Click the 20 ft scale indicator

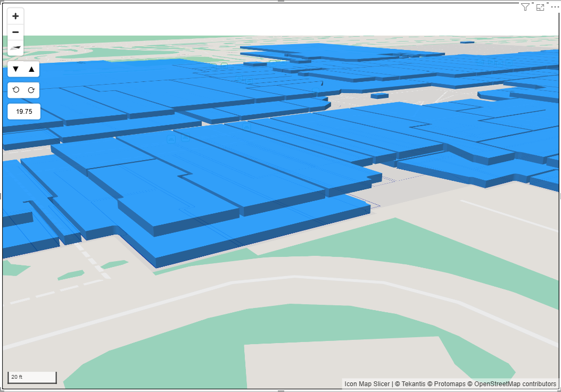click(x=32, y=377)
